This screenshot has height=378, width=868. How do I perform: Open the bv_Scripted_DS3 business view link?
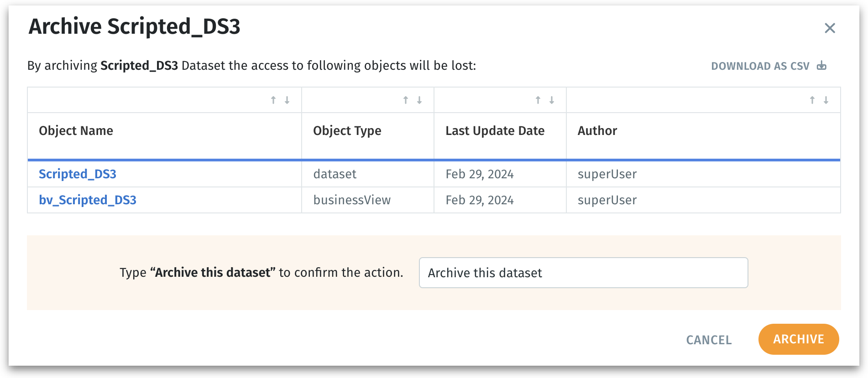(88, 200)
